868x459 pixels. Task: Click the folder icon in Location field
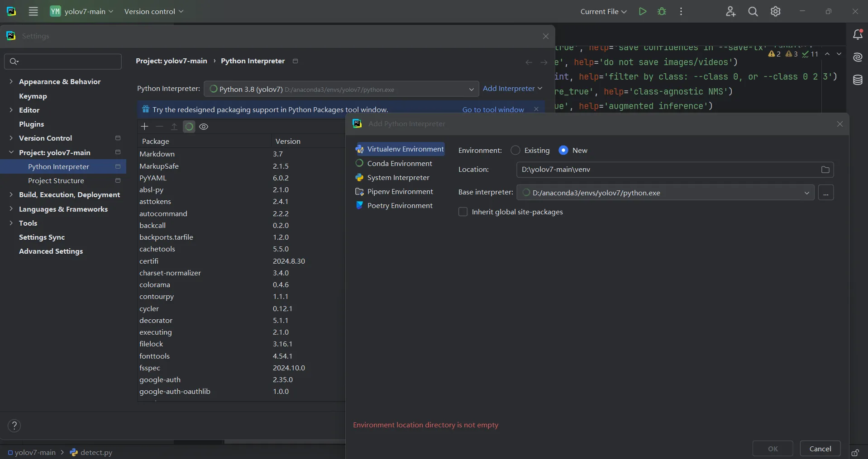tap(825, 170)
